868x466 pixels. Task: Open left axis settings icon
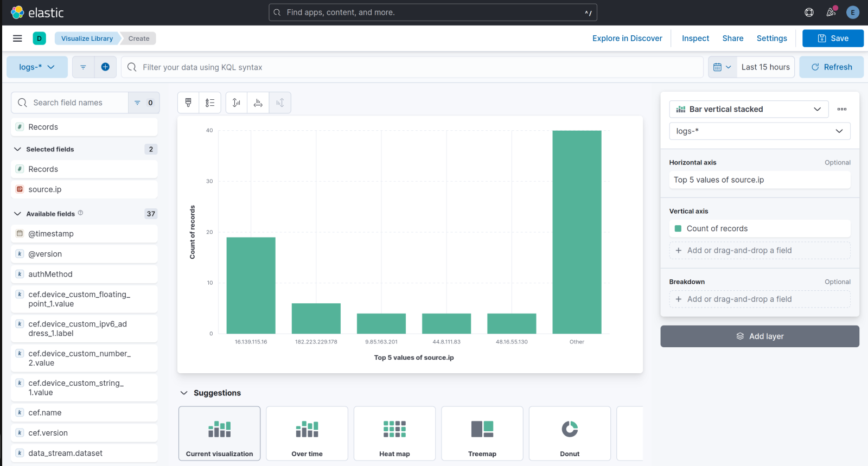tap(237, 103)
